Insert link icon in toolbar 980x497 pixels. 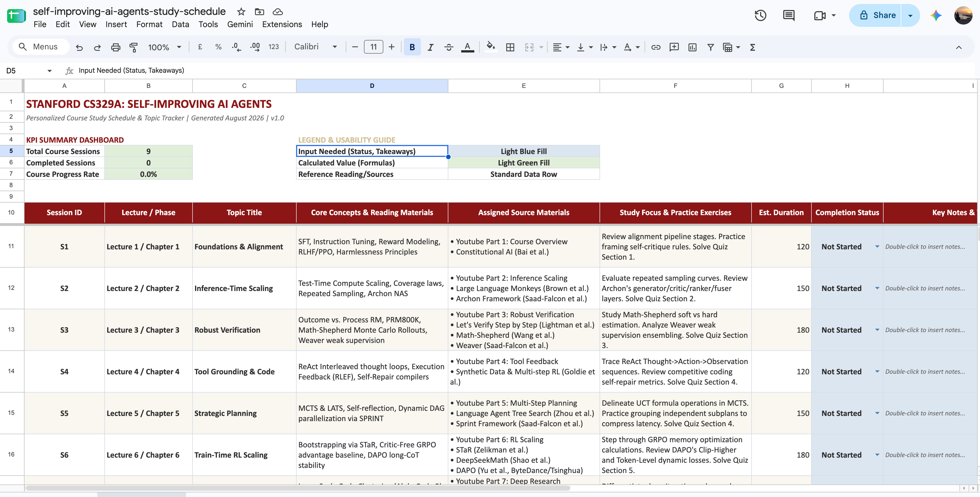[655, 47]
